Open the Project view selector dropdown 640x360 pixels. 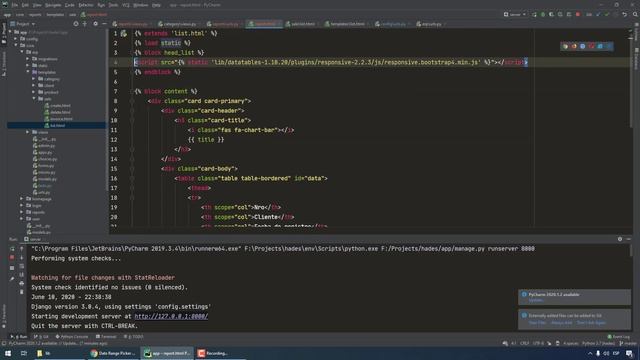22,24
